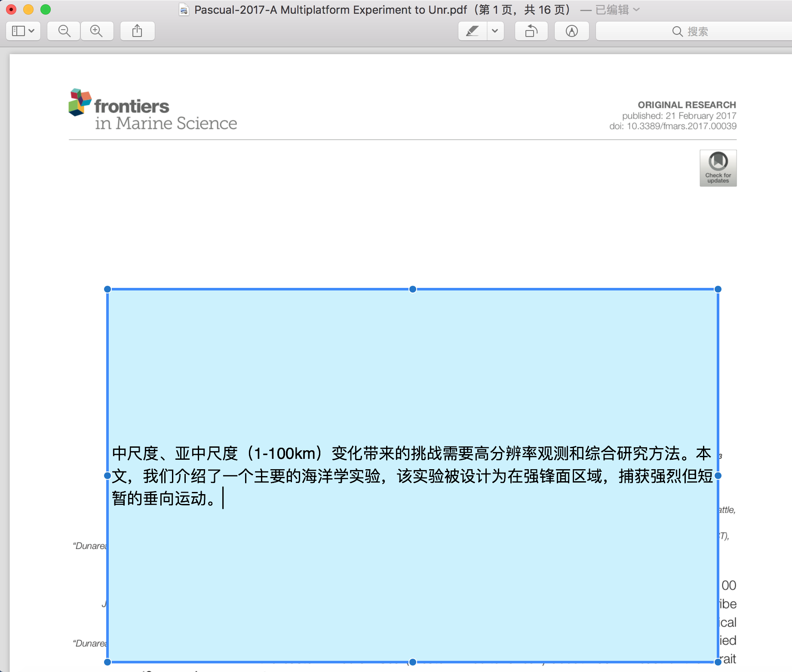The height and width of the screenshot is (672, 792).
Task: Click the PDF document icon in title bar
Action: pos(184,9)
